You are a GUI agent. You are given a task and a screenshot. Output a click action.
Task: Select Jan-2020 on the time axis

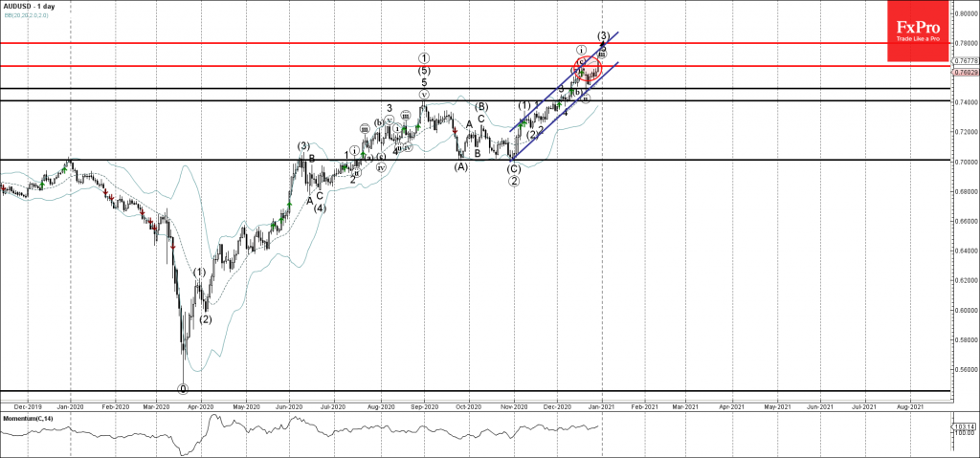pyautogui.click(x=71, y=406)
